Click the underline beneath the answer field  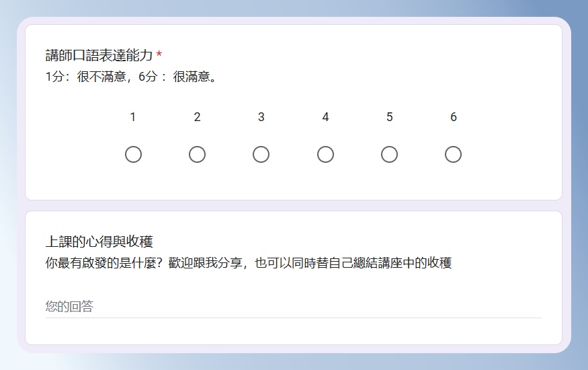pos(293,318)
